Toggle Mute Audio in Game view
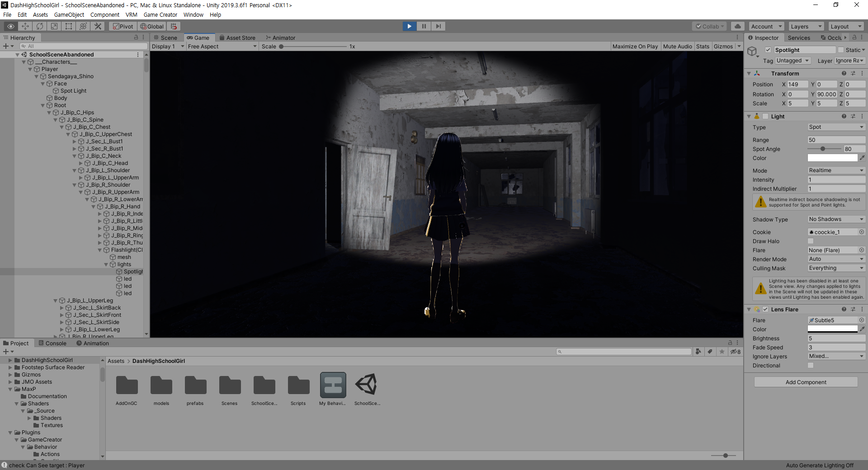 pos(677,46)
